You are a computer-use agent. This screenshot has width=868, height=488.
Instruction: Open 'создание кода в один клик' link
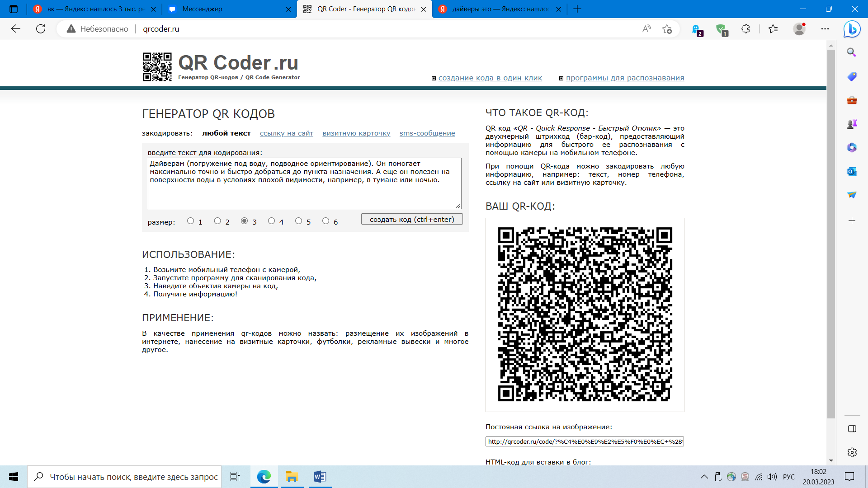point(490,78)
